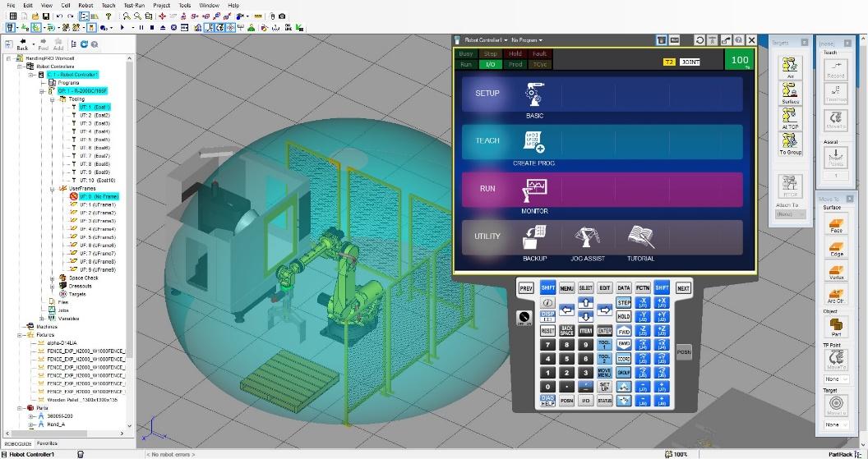Click the FCTN key on the pendant
This screenshot has height=459, width=868.
coord(643,288)
